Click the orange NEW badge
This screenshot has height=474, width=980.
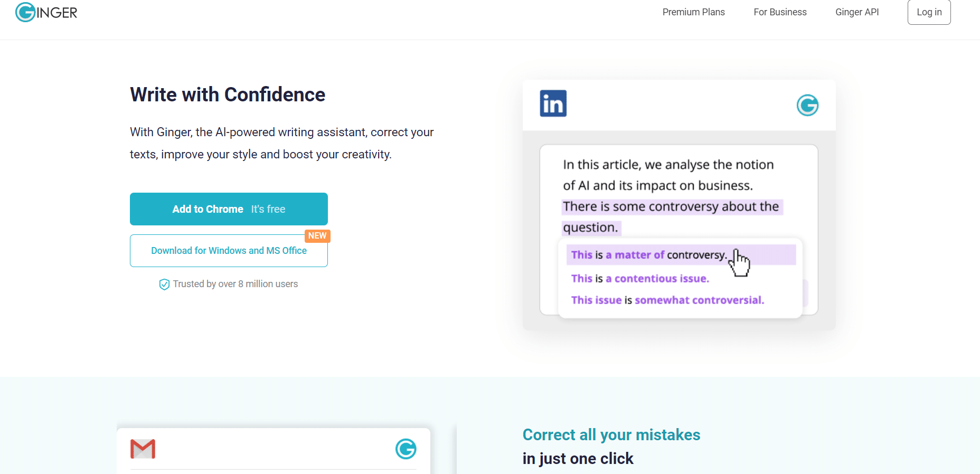[317, 236]
